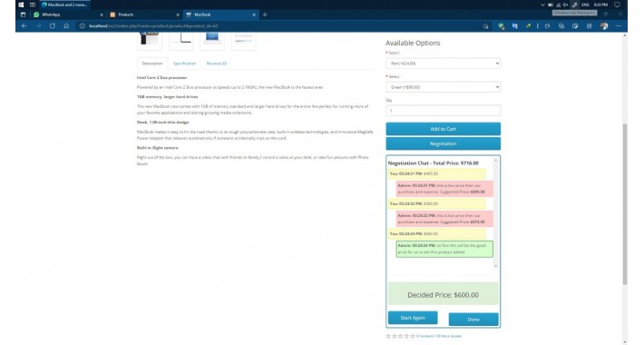Open the Green option select dropdown

[444, 87]
